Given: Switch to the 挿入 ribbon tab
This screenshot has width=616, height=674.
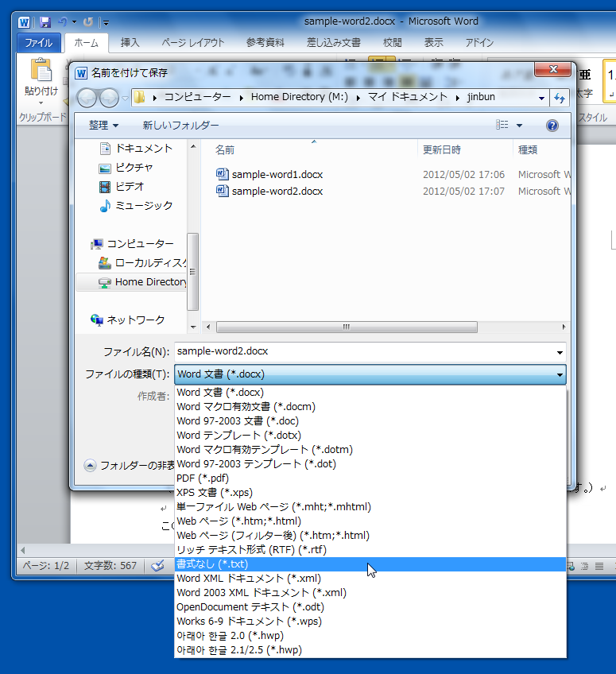Looking at the screenshot, I should (x=130, y=43).
